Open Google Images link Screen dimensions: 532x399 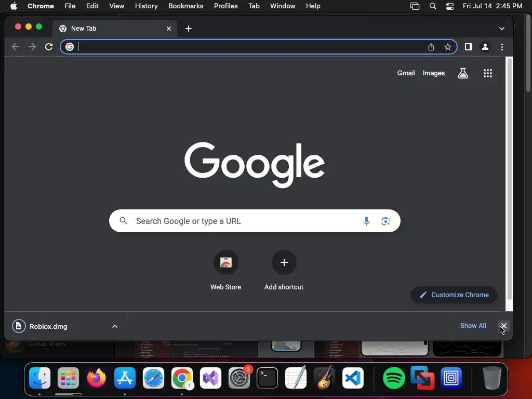[434, 73]
